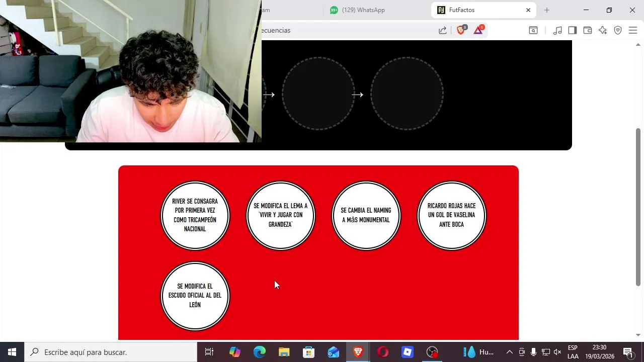This screenshot has height=362, width=644.
Task: Select 'Ricardo Rojas hace un gol de vaselina' circle
Action: [452, 215]
